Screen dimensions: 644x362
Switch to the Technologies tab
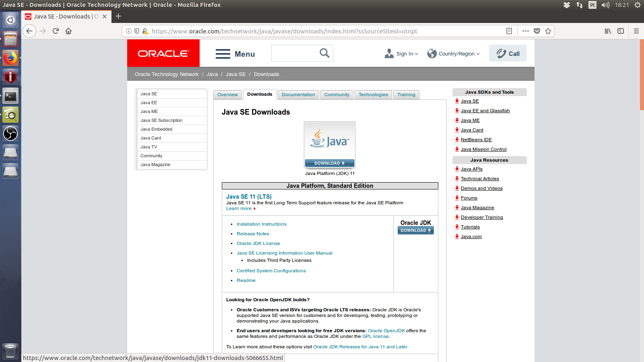[373, 95]
